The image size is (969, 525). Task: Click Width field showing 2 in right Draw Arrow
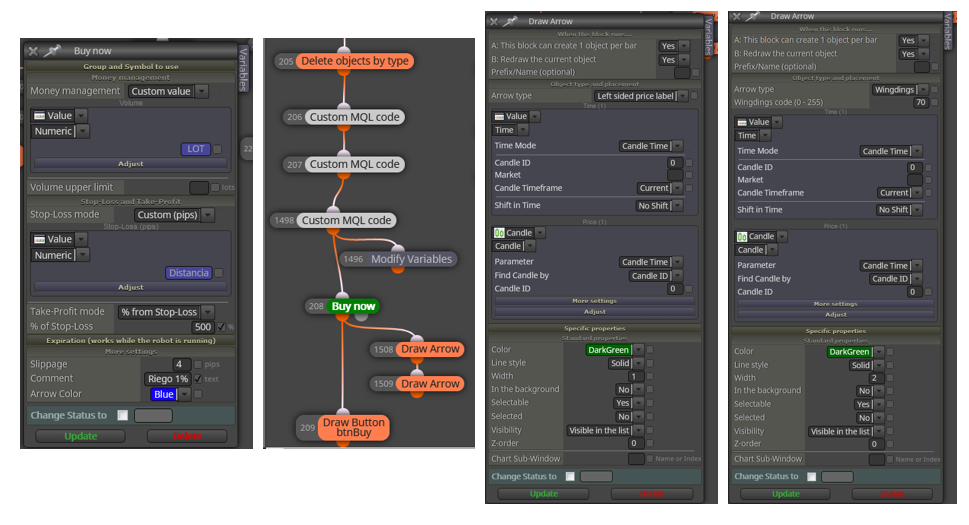point(874,378)
